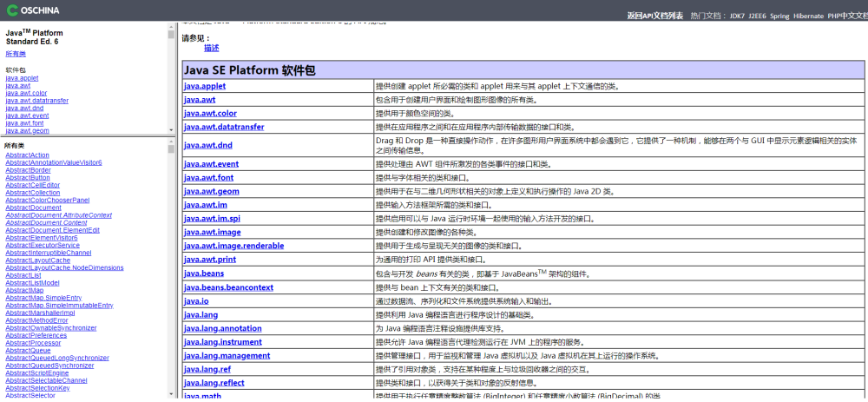This screenshot has width=868, height=402.
Task: Open java.awt.im.spi package in the table
Action: pos(212,219)
